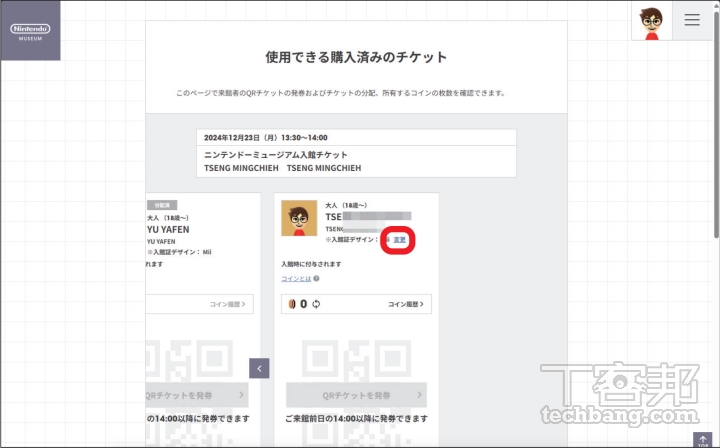Click the 入館証デザイン：Mii text on YU YAFEN card

(179, 252)
